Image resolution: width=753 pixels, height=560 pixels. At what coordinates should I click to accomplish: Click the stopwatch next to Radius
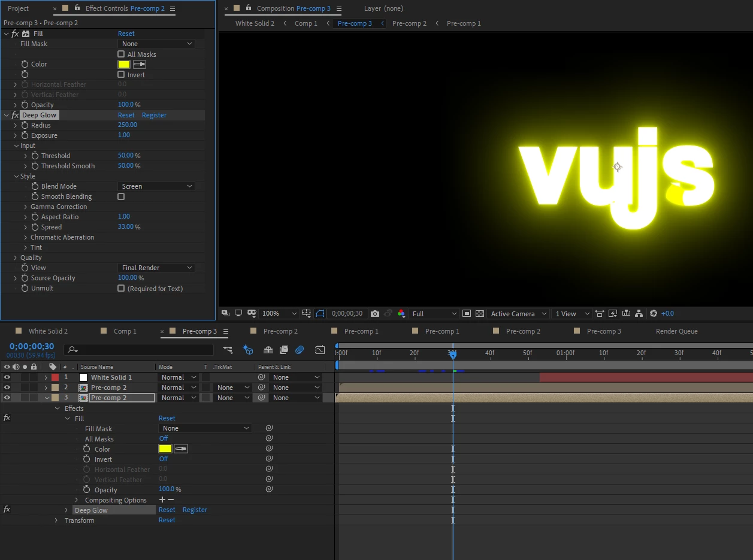25,125
